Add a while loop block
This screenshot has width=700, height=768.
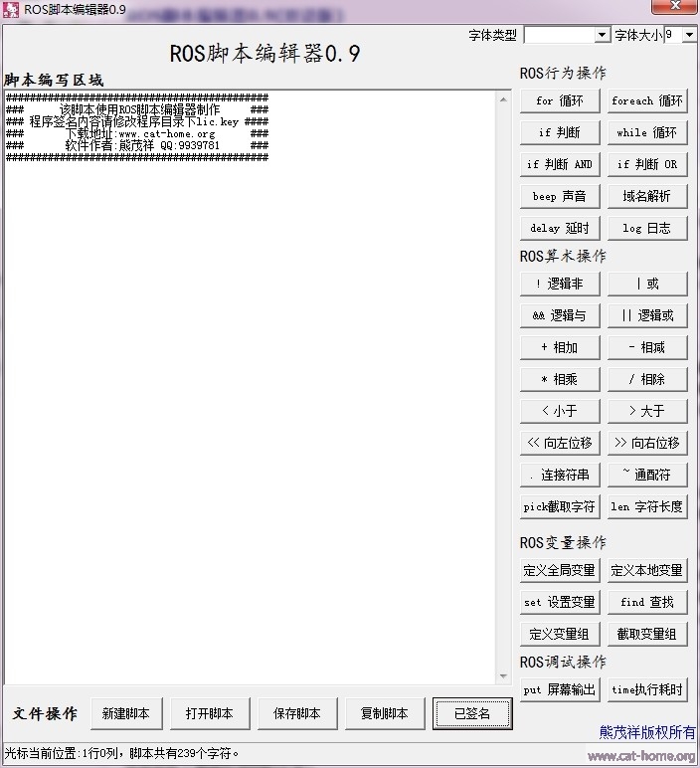[x=646, y=132]
